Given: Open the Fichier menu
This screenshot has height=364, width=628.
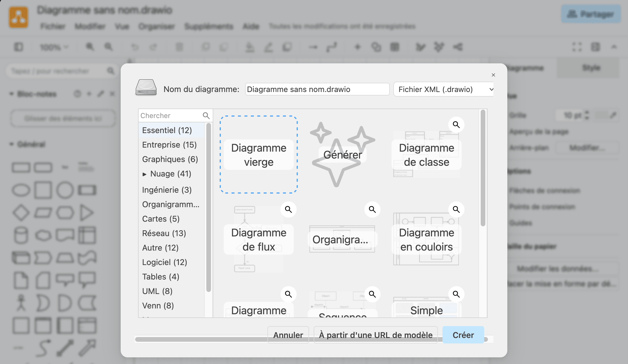Looking at the screenshot, I should pyautogui.click(x=53, y=26).
